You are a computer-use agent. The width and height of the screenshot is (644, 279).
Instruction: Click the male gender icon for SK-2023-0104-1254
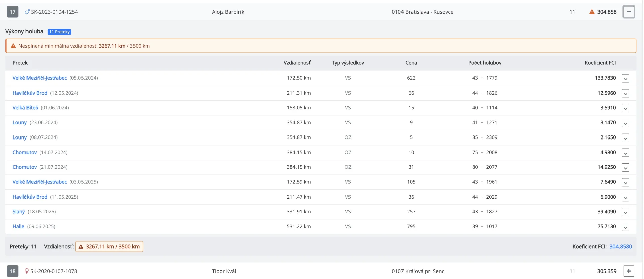[27, 12]
